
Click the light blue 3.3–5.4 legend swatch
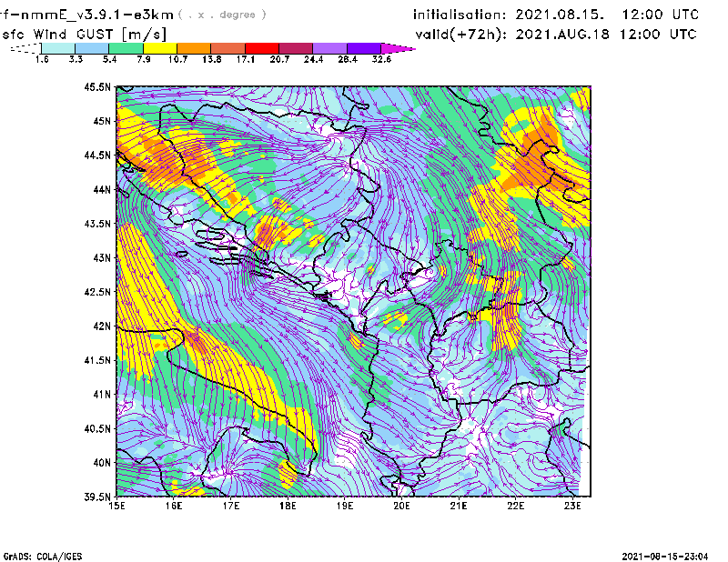(x=92, y=48)
